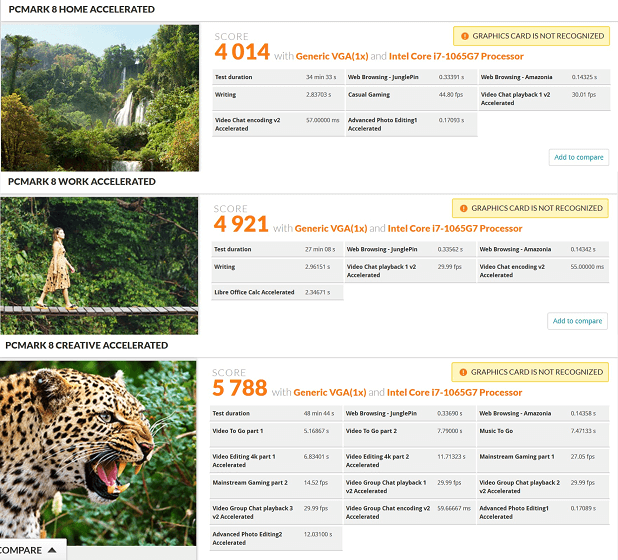
Task: Click the Casual Gaming 44.80 fps row
Action: pos(411,99)
